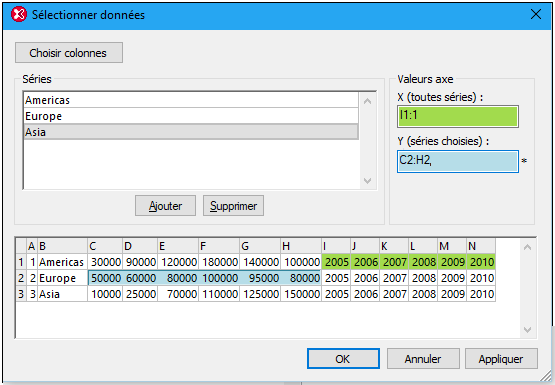Select row header 2 in grid
Image resolution: width=555 pixels, height=385 pixels.
pos(21,278)
